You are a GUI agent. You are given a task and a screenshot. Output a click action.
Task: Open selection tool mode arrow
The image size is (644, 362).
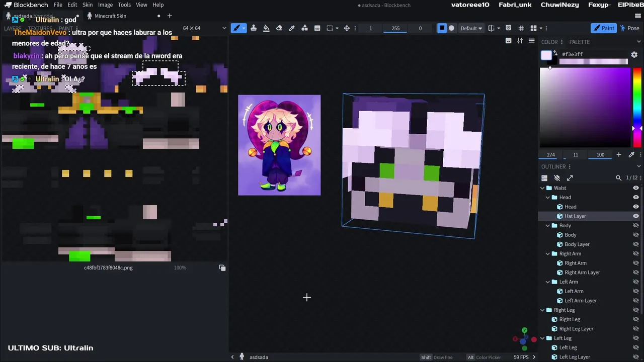(337, 28)
